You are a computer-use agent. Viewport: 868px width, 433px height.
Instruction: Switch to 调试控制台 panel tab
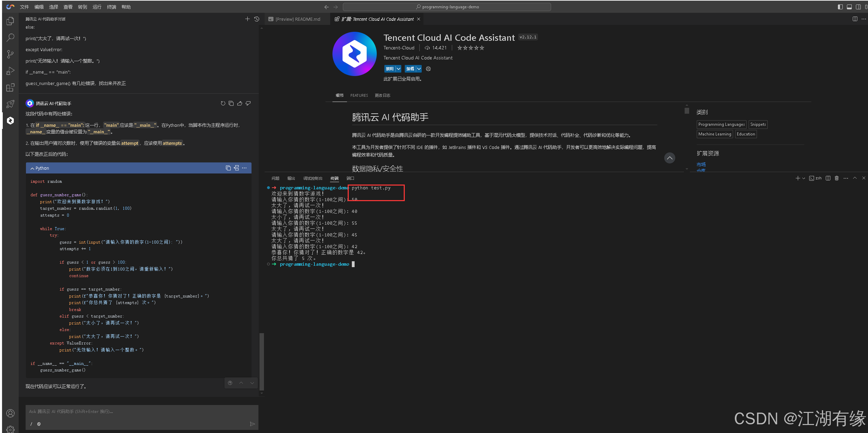tap(313, 178)
